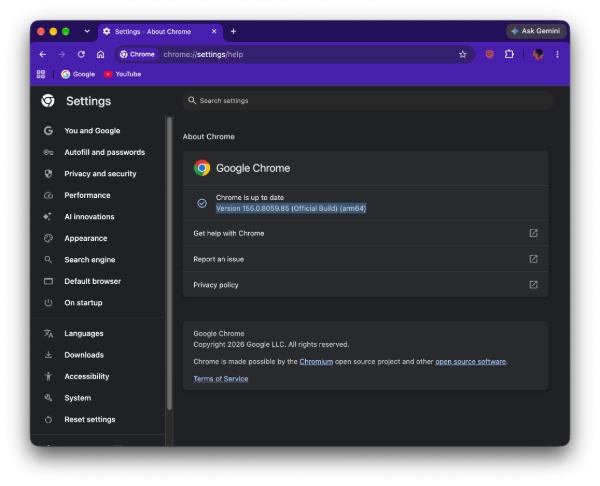
Task: Click the download icon beside Downloads
Action: pyautogui.click(x=48, y=355)
